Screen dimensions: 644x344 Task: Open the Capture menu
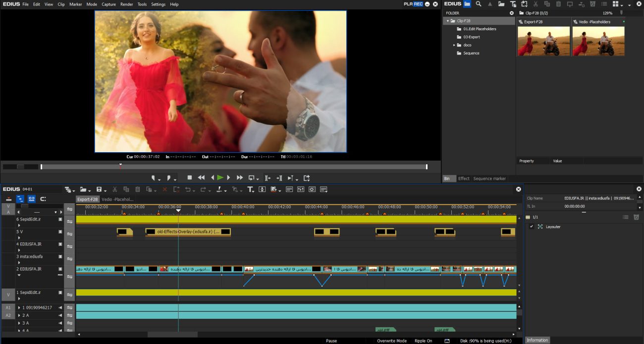tap(108, 4)
